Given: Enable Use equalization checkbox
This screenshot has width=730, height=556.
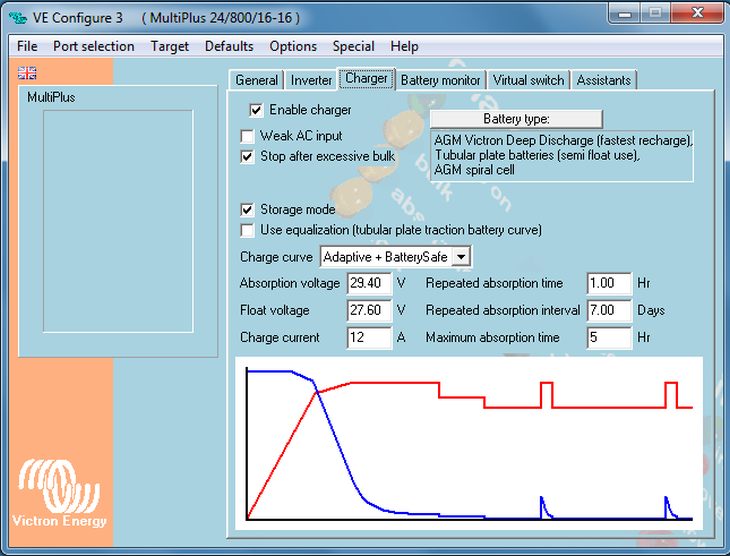Looking at the screenshot, I should pos(248,230).
